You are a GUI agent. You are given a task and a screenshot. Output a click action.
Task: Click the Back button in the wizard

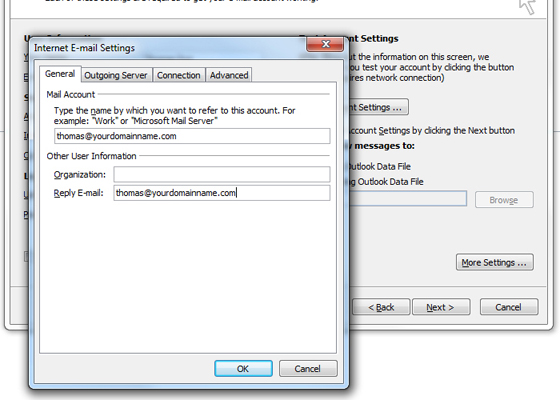click(381, 307)
